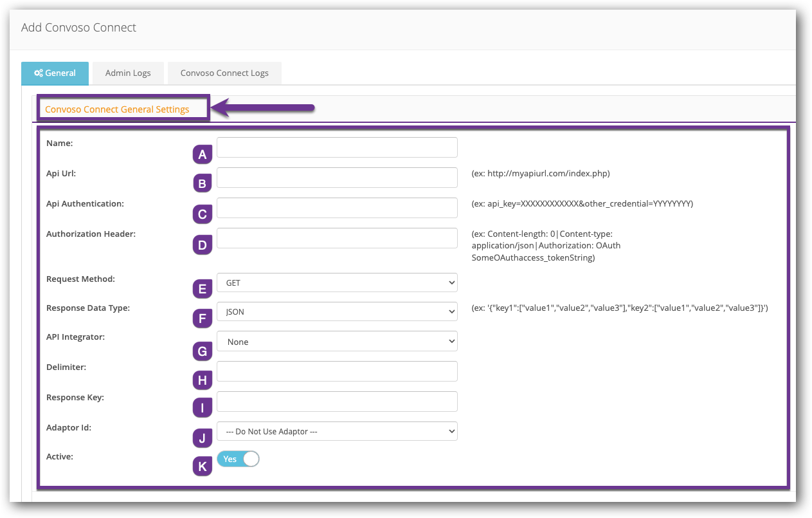Select the General tab
Viewport: 812px width, 518px height.
pos(55,73)
